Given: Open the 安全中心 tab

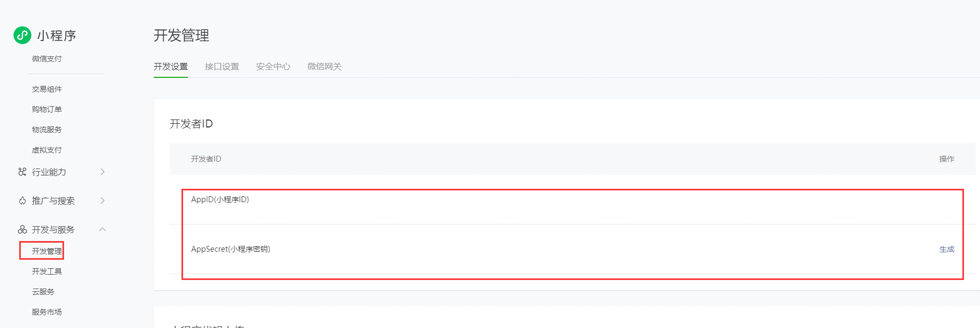Looking at the screenshot, I should 273,67.
